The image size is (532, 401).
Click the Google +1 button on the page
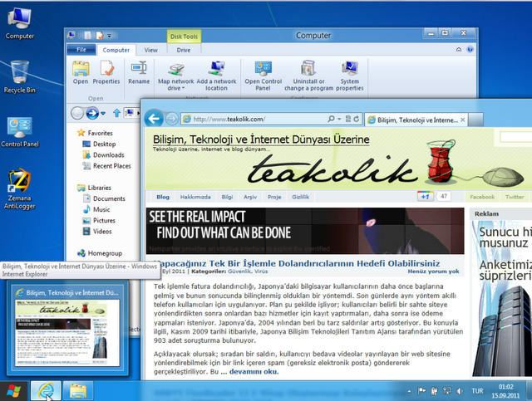pyautogui.click(x=426, y=197)
